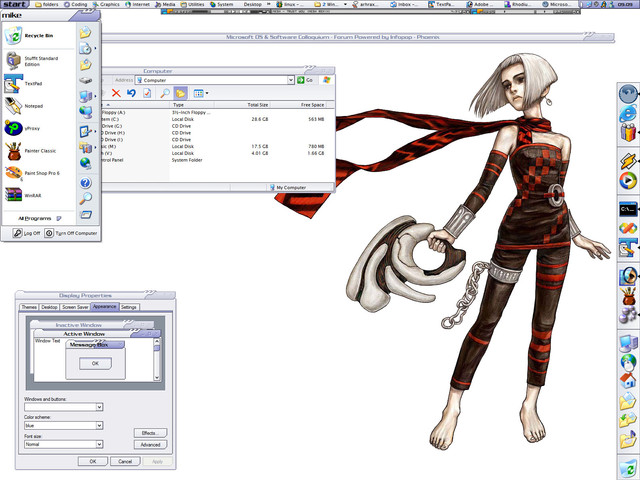Expand Recent Documents arrow in start menu
Viewport: 640px width, 480px height.
pos(96,48)
